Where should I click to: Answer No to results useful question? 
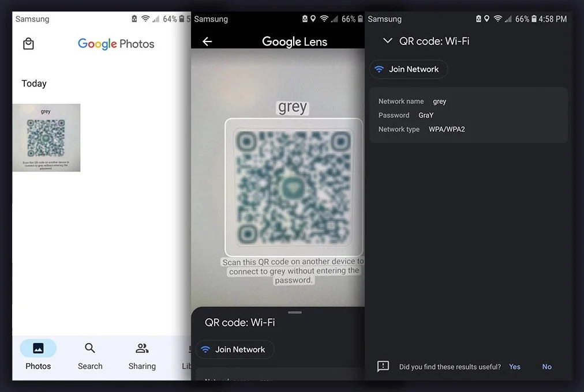pos(546,367)
